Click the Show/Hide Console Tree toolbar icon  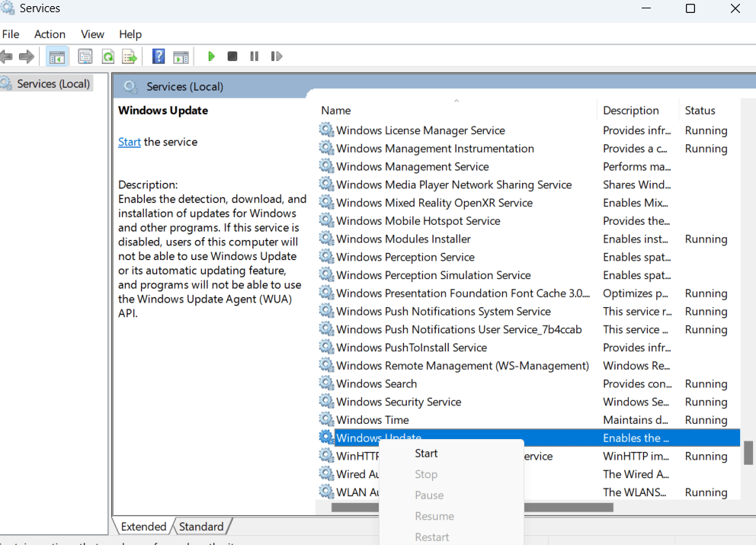coord(56,56)
